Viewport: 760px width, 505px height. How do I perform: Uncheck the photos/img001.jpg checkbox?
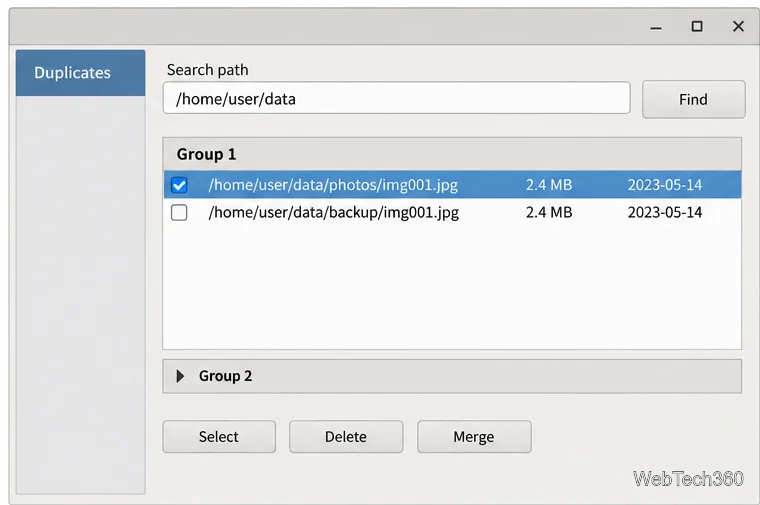pos(179,185)
